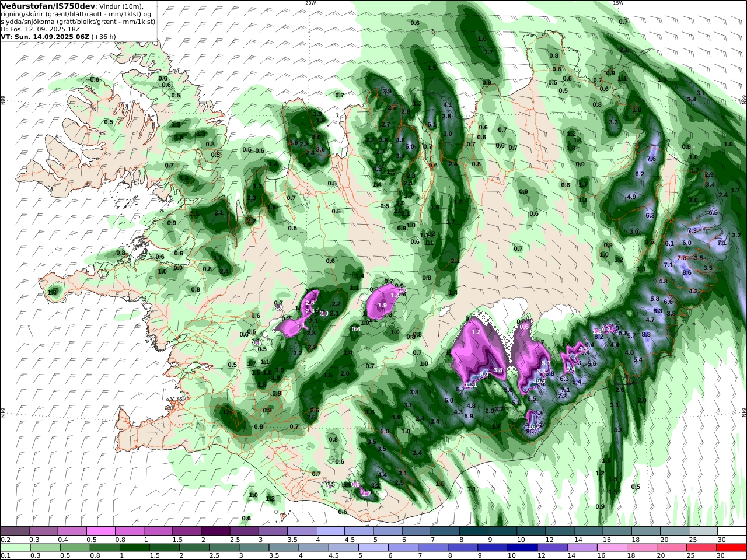
Task: Click the light pink 16–18 swatch in bottom legend row
Action: (612, 548)
